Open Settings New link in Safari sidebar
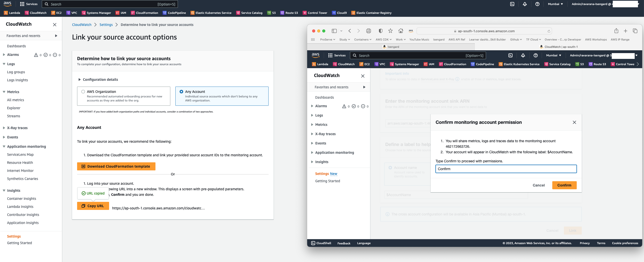 point(326,174)
